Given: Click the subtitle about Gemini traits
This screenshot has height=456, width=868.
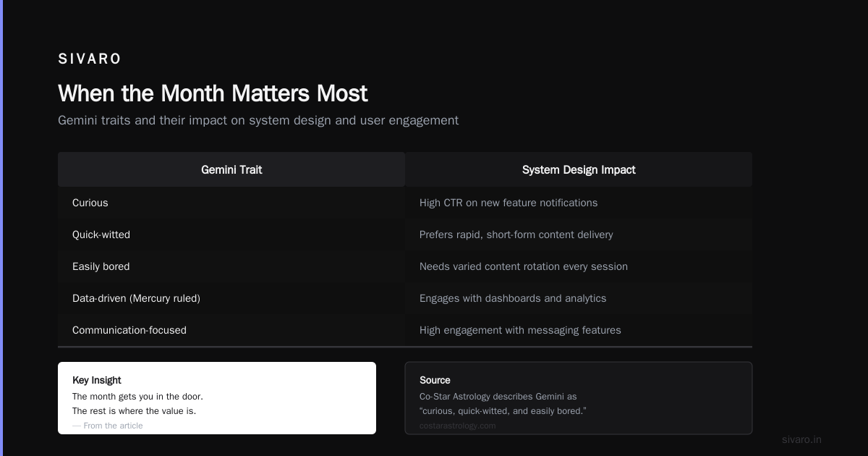Looking at the screenshot, I should pos(258,120).
